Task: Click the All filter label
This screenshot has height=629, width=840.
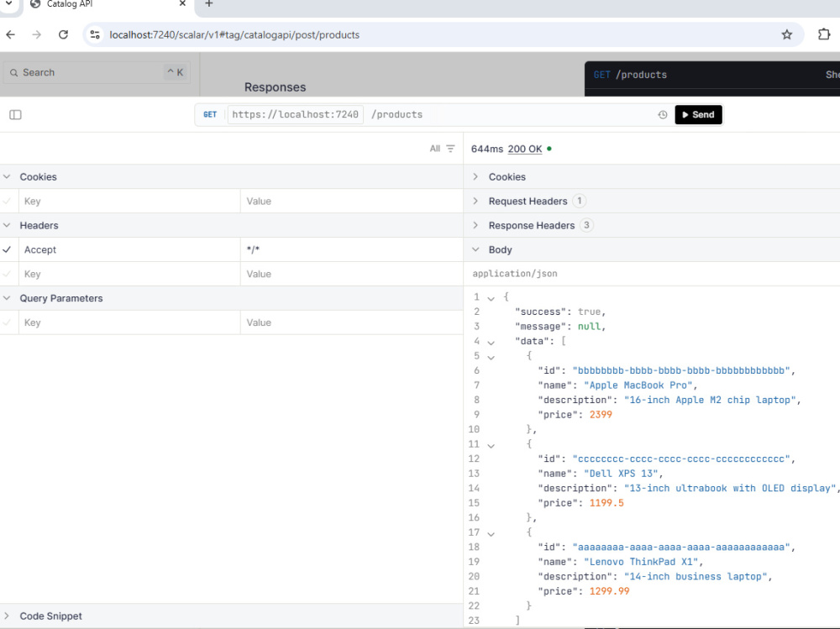Action: pyautogui.click(x=435, y=149)
